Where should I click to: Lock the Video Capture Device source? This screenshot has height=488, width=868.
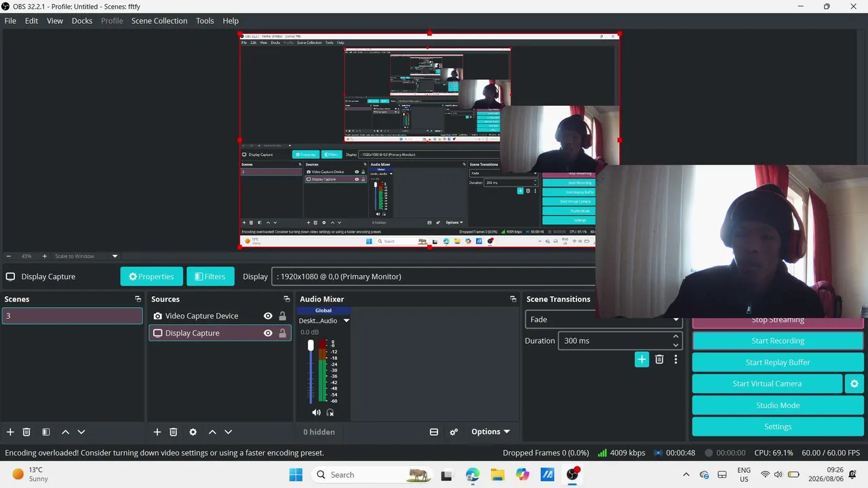(x=283, y=316)
